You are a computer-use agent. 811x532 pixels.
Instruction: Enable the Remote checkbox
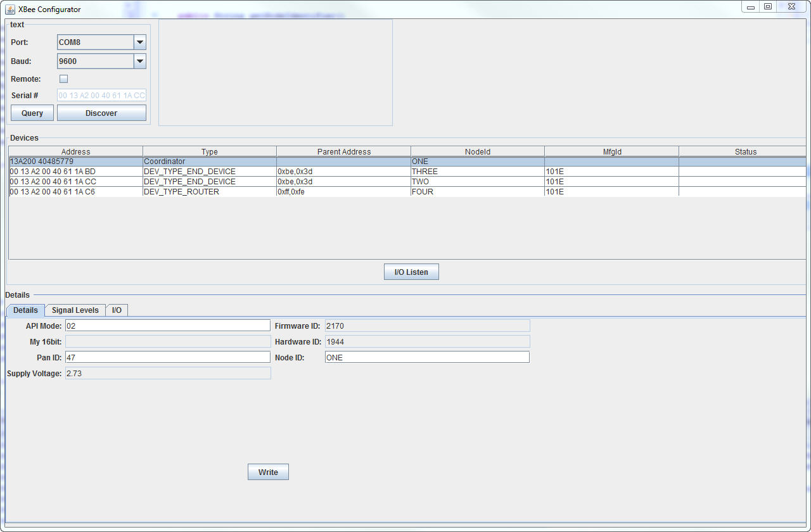coord(63,79)
